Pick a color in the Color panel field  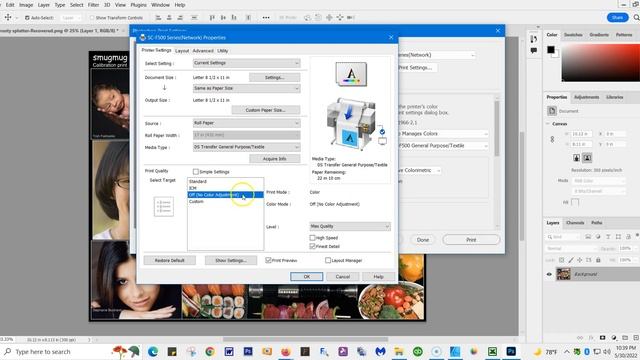[601, 63]
